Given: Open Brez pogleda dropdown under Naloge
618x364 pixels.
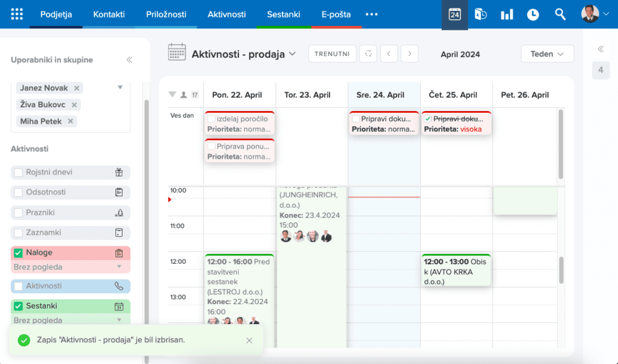Looking at the screenshot, I should (x=119, y=267).
